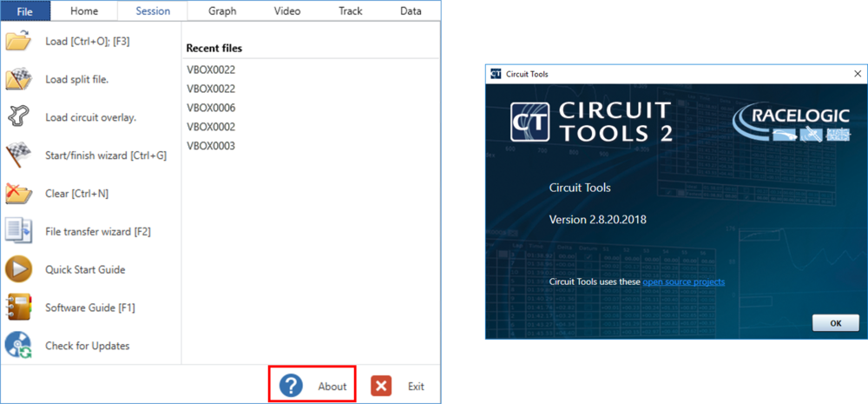Screen dimensions: 868x404
Task: Switch to the Track tab
Action: point(351,11)
